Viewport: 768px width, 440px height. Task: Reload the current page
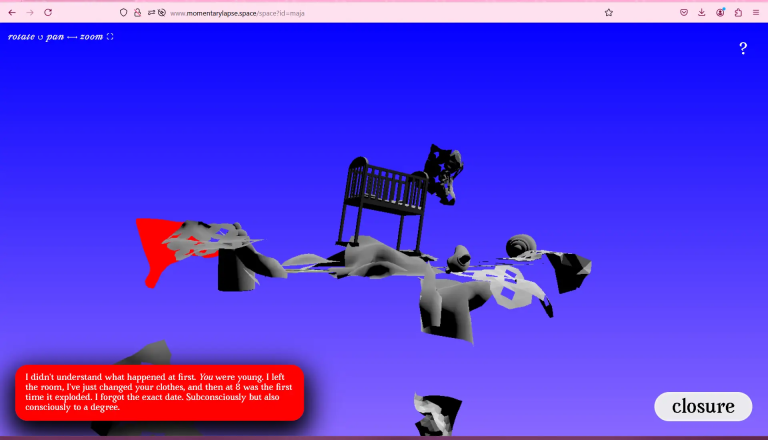tap(47, 12)
